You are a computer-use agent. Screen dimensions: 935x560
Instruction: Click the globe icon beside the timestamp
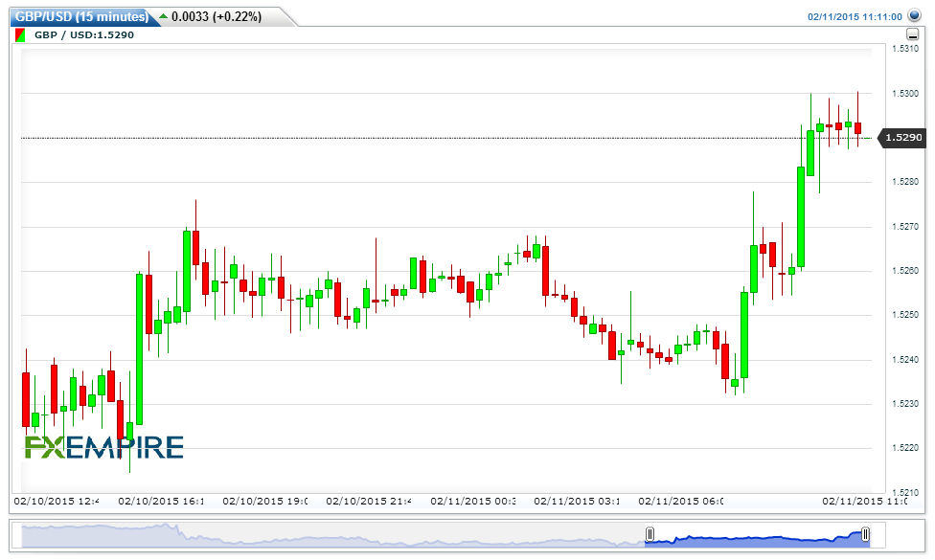pyautogui.click(x=914, y=15)
